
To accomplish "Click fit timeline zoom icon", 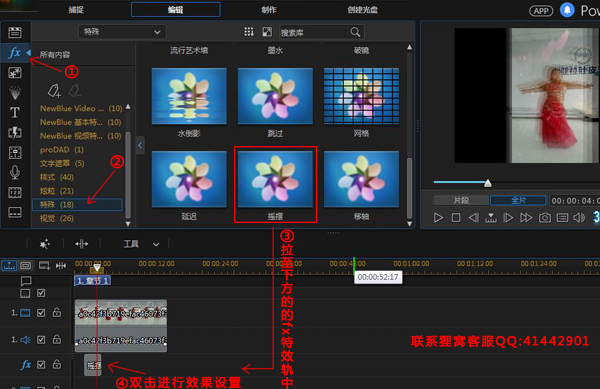I will [61, 265].
